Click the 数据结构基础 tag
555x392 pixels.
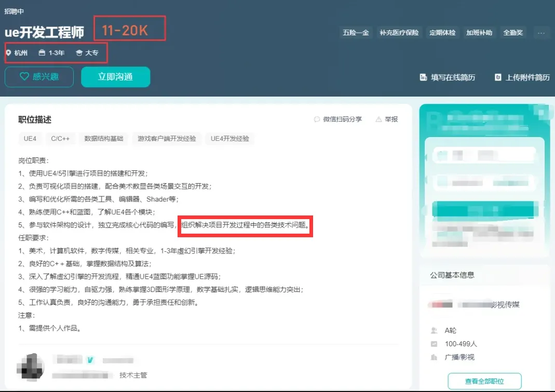click(104, 139)
